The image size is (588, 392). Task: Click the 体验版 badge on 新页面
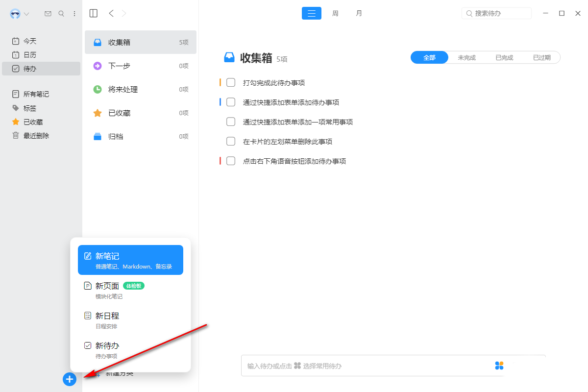(134, 286)
